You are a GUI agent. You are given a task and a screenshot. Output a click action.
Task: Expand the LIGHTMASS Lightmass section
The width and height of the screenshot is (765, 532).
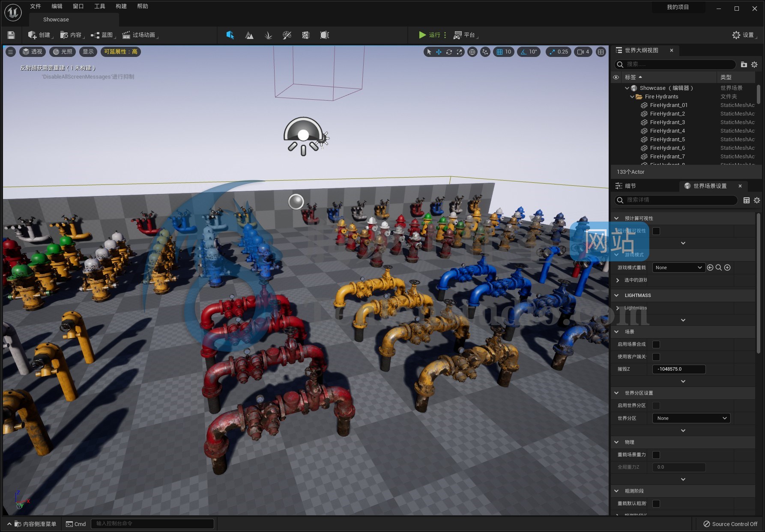coord(618,308)
